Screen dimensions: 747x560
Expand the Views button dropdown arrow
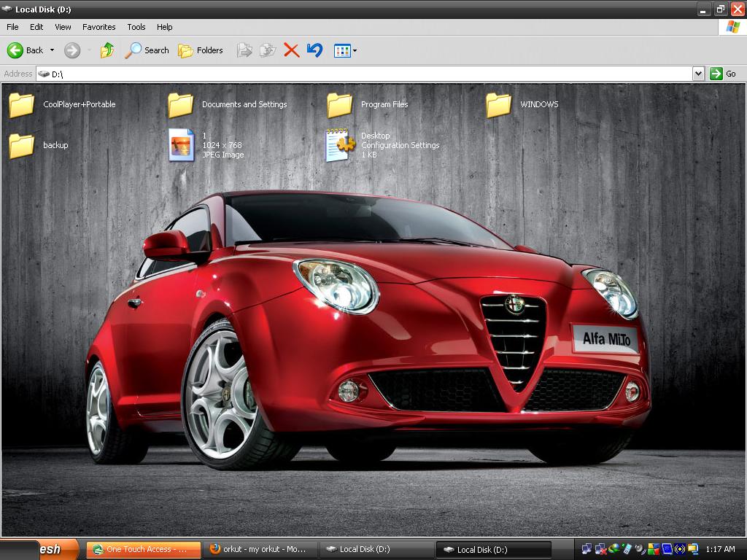353,50
